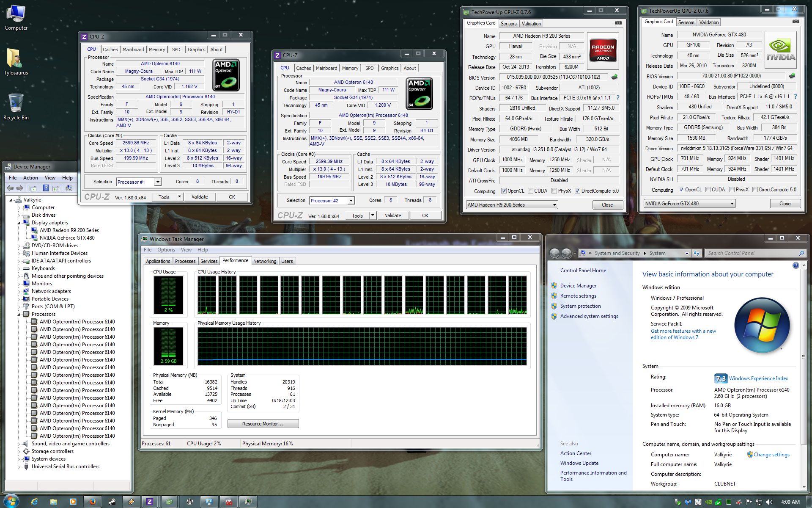Open Steam from the taskbar
Screen dimensions: 812x508
tap(112, 502)
